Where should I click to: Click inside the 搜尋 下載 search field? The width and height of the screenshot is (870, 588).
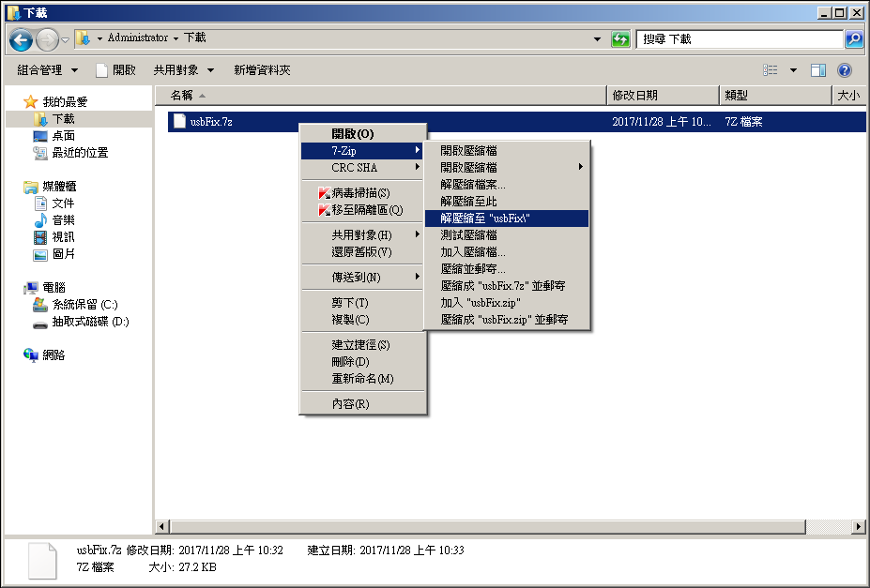[740, 39]
